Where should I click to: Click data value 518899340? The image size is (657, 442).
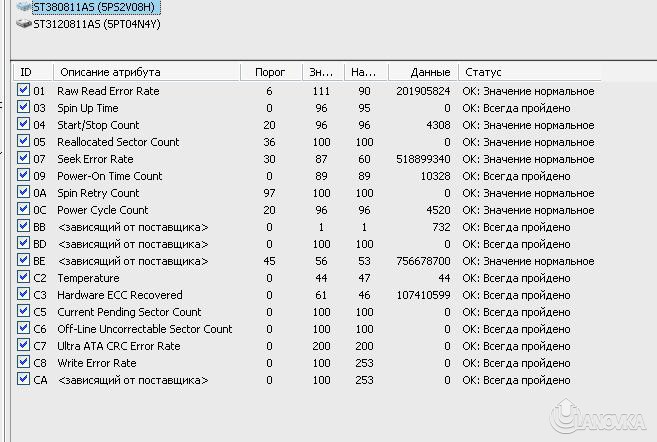423,159
